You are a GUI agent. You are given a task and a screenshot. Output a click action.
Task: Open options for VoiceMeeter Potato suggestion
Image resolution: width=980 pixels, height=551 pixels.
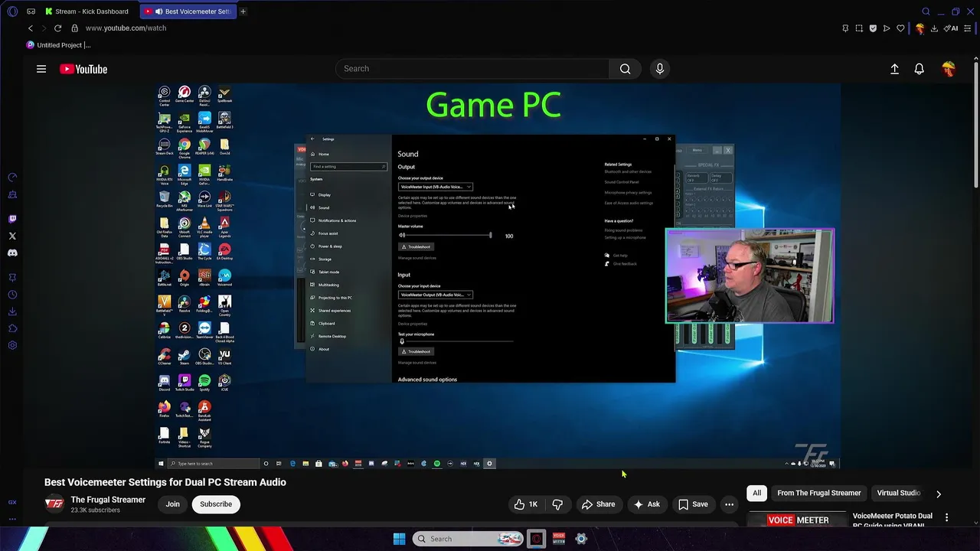[x=946, y=518]
